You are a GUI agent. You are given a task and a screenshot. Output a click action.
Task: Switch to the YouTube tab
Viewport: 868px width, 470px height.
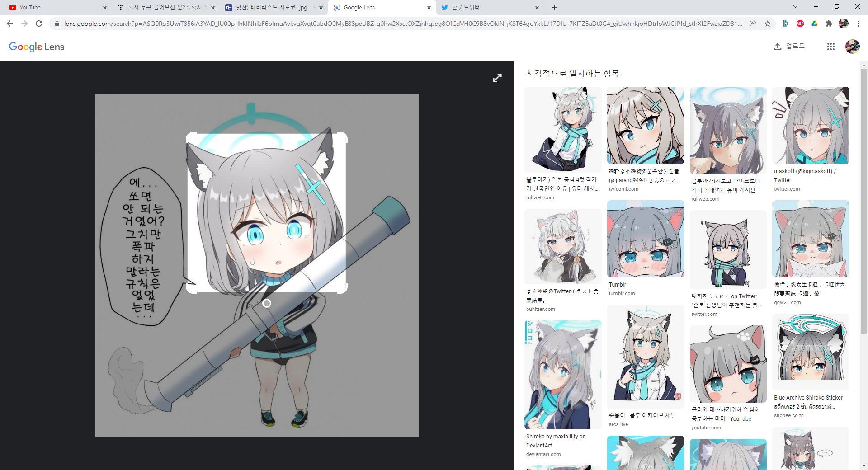(57, 8)
